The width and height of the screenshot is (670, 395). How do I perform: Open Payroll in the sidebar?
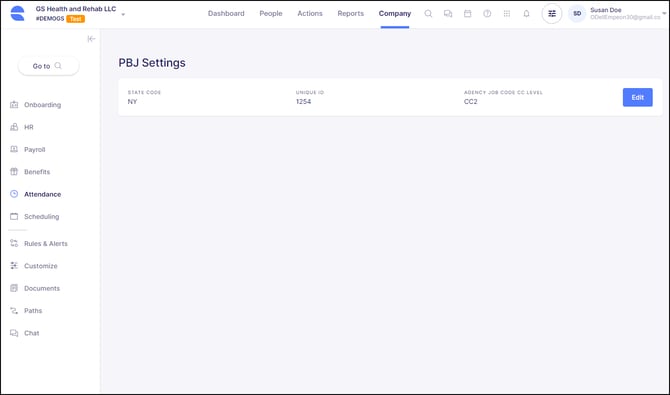35,149
